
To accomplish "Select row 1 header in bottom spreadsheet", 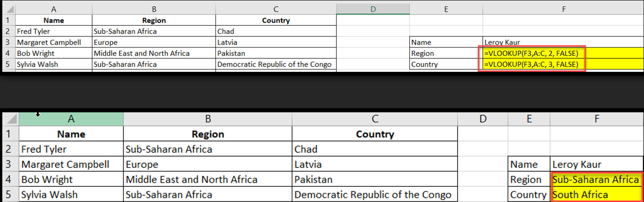I will [x=11, y=133].
